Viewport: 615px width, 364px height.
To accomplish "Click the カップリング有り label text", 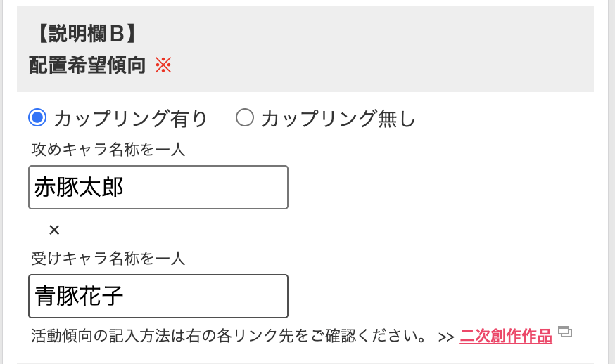I will pos(131,118).
